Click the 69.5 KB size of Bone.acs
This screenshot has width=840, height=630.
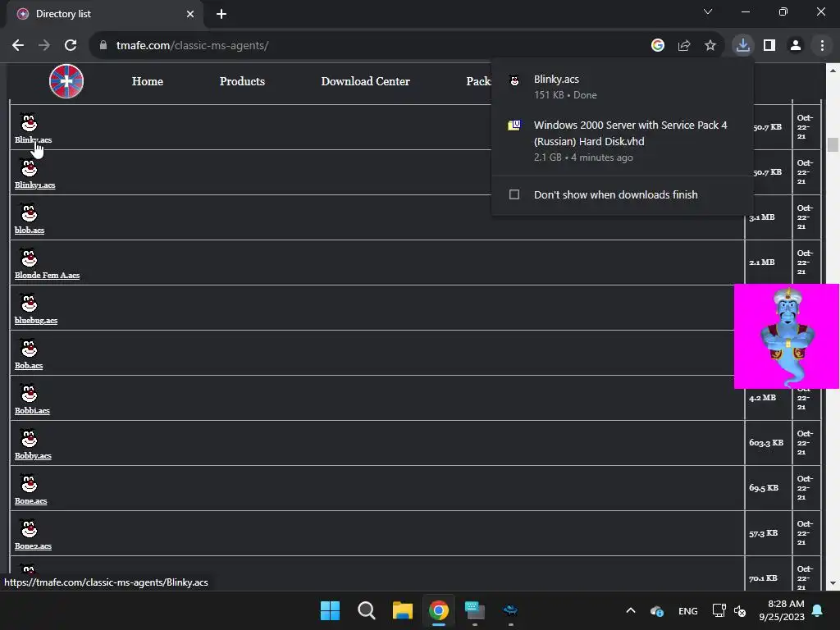click(764, 487)
